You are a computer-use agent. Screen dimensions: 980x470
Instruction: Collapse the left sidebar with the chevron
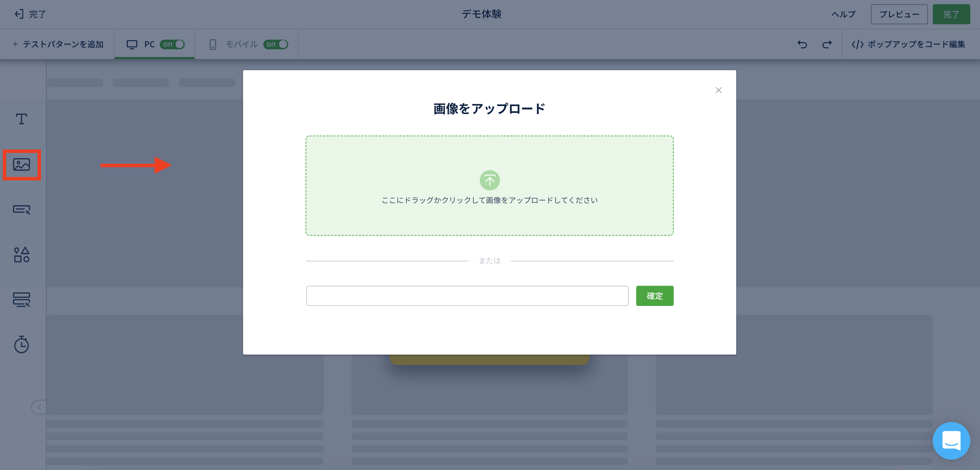tap(39, 407)
